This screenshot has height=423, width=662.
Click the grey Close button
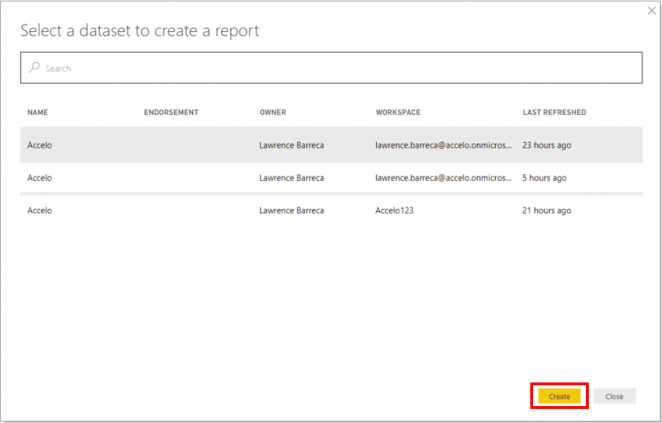(x=614, y=396)
